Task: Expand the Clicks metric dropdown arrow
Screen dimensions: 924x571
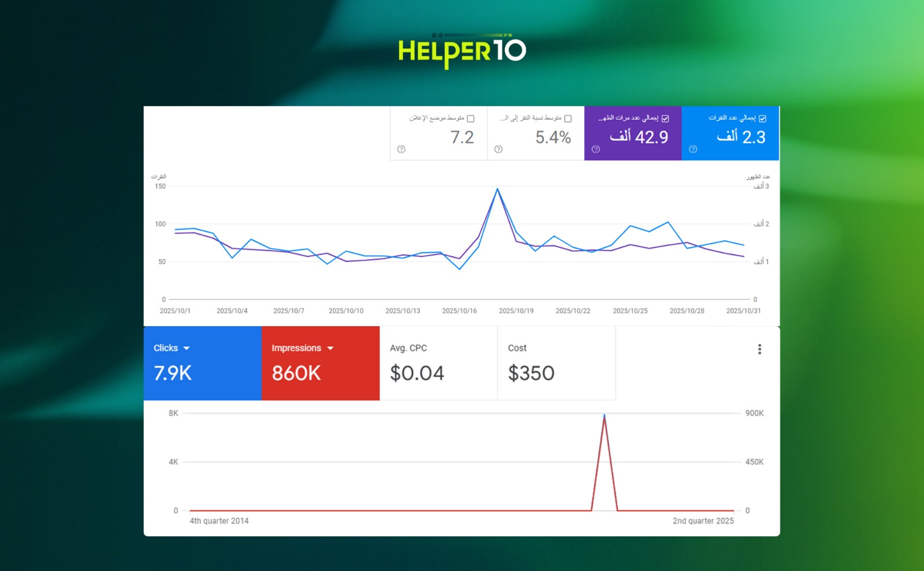Action: pos(187,349)
